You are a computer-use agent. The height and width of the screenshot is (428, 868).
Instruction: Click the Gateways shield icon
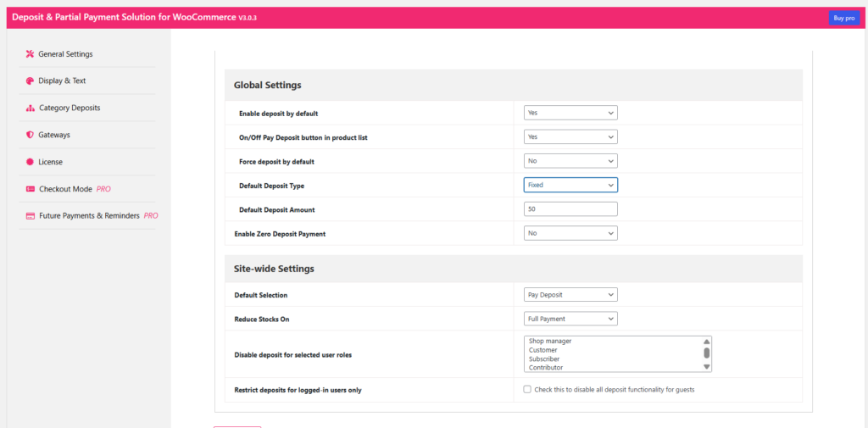(x=30, y=135)
